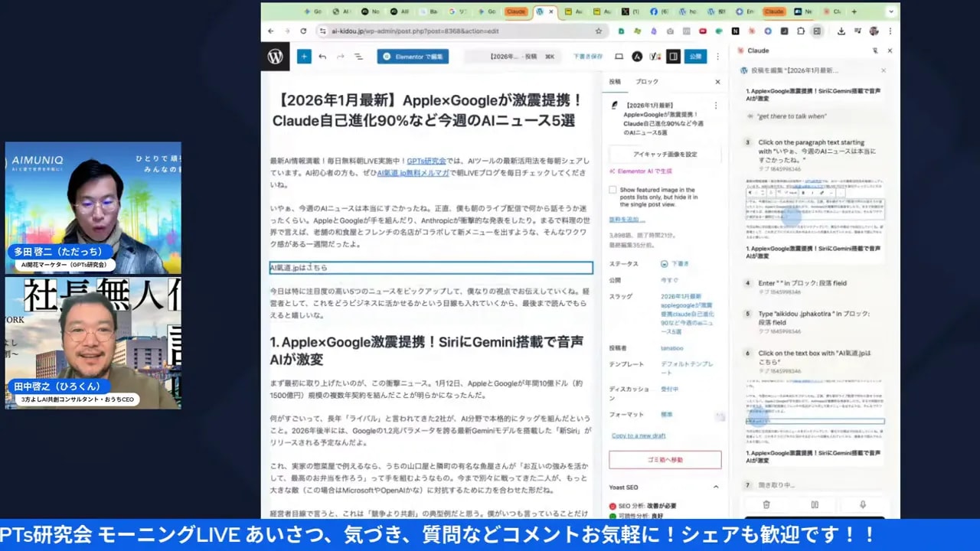Open the document overview list icon
This screenshot has height=551, width=980.
pyautogui.click(x=358, y=56)
